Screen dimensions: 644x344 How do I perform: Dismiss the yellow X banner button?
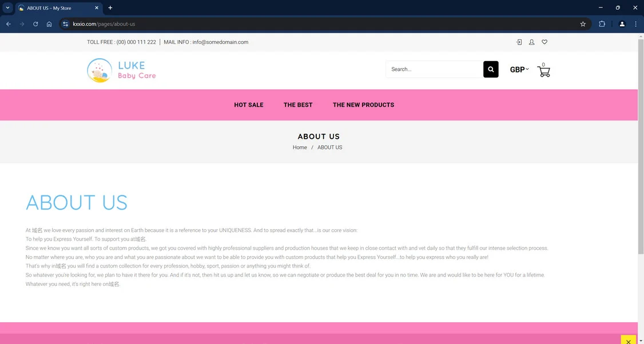pos(629,341)
